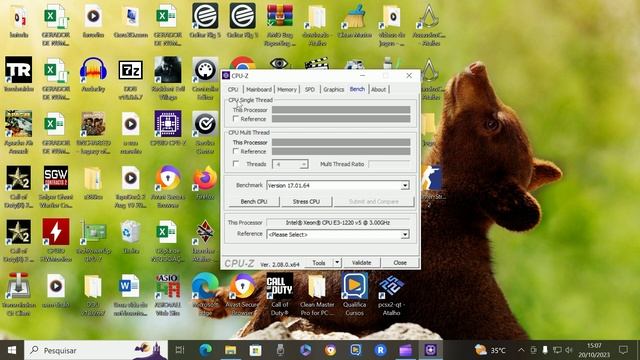
Task: Open the Benchmark version dropdown
Action: pyautogui.click(x=404, y=185)
